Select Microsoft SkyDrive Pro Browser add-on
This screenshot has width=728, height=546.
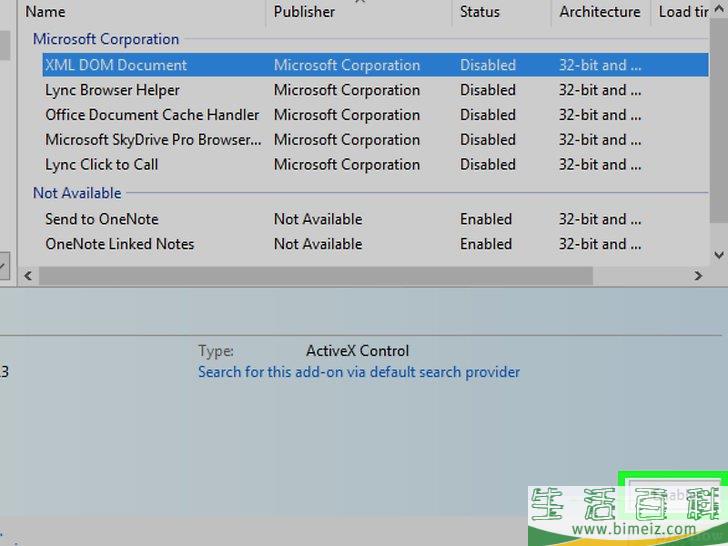click(x=375, y=140)
